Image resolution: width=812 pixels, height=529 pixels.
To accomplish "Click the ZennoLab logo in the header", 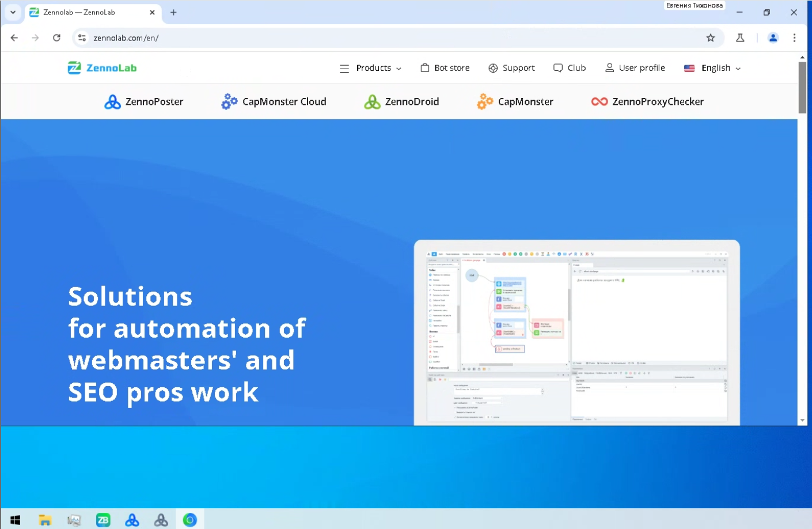I will coord(102,68).
